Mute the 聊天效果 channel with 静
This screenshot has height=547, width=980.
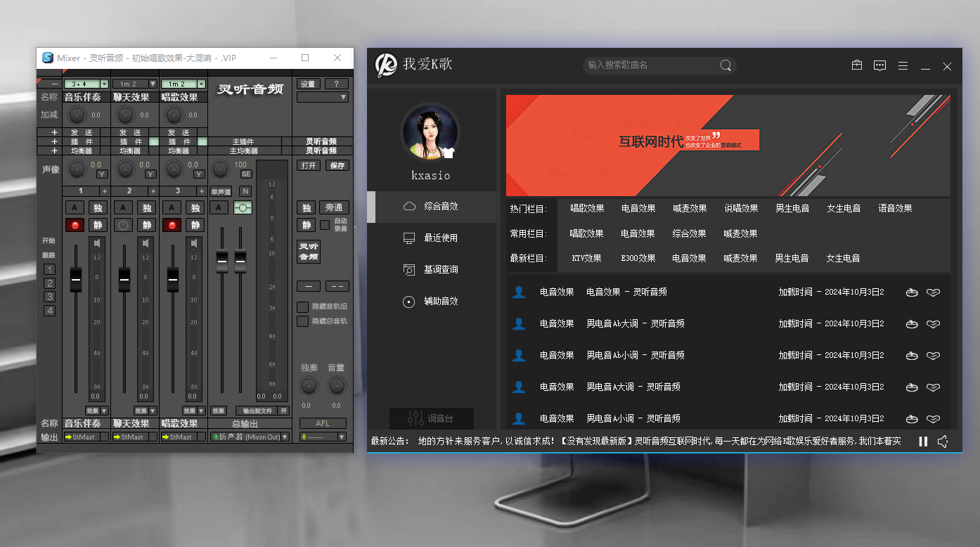tap(147, 225)
